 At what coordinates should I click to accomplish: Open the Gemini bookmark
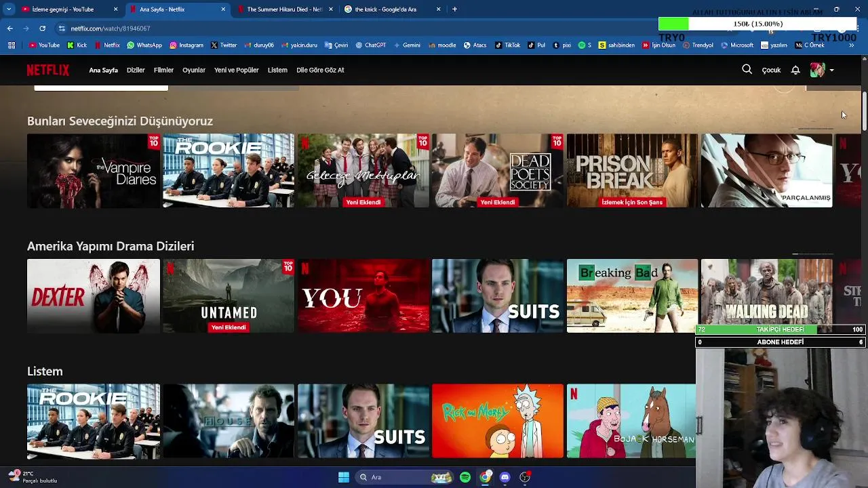click(x=406, y=45)
